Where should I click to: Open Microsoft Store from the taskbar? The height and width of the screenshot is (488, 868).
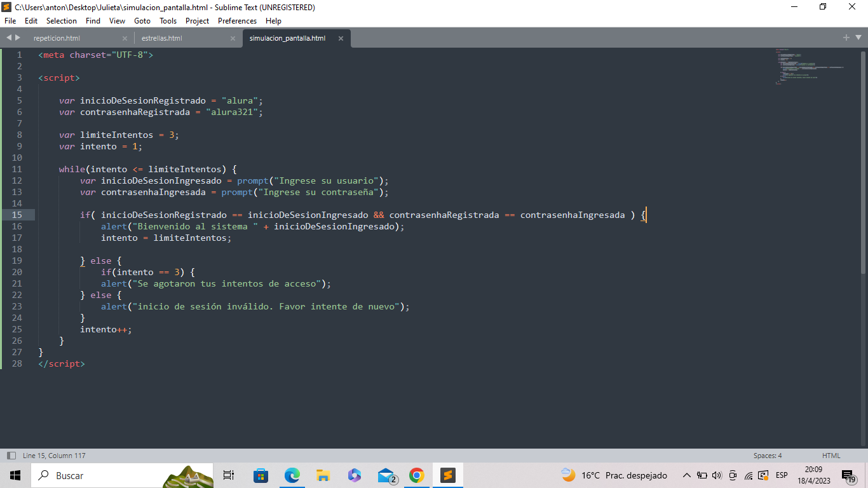click(x=261, y=475)
